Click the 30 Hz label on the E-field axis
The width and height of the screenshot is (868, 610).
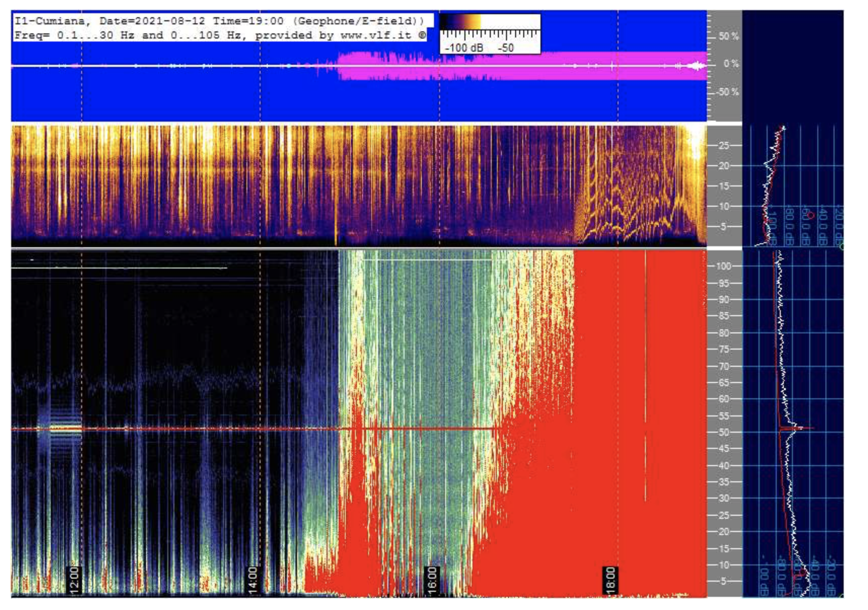724,499
